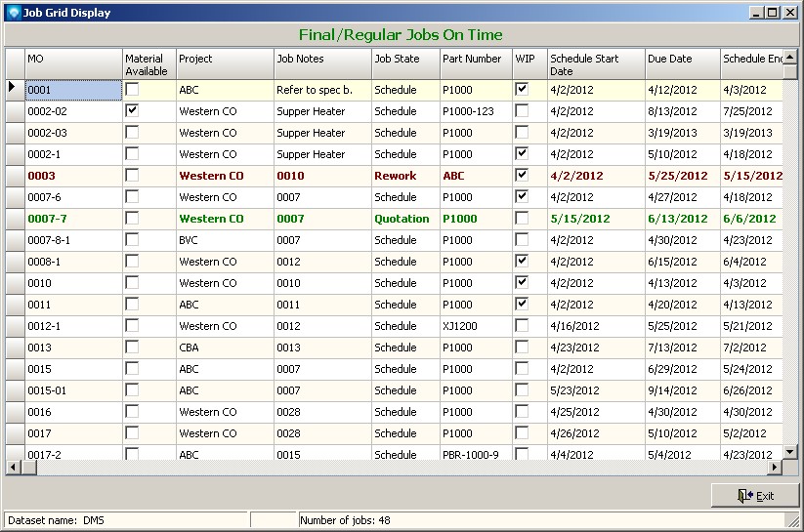The width and height of the screenshot is (804, 532).
Task: Click the horizontal scrollbar left arrow
Action: [13, 468]
